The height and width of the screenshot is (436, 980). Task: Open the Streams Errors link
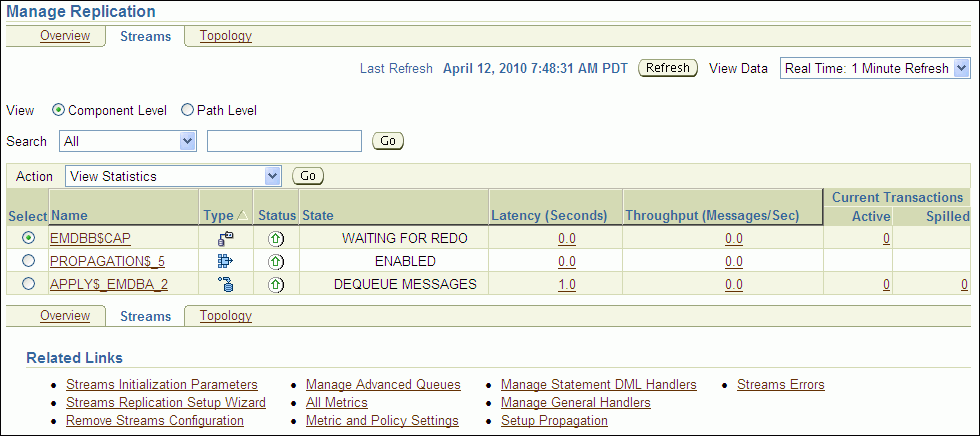tap(780, 384)
